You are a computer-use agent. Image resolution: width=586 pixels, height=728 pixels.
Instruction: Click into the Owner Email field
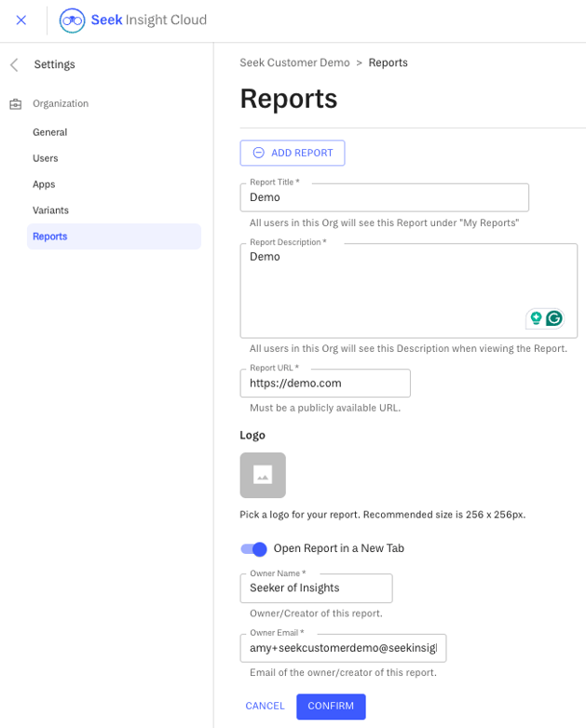click(343, 648)
